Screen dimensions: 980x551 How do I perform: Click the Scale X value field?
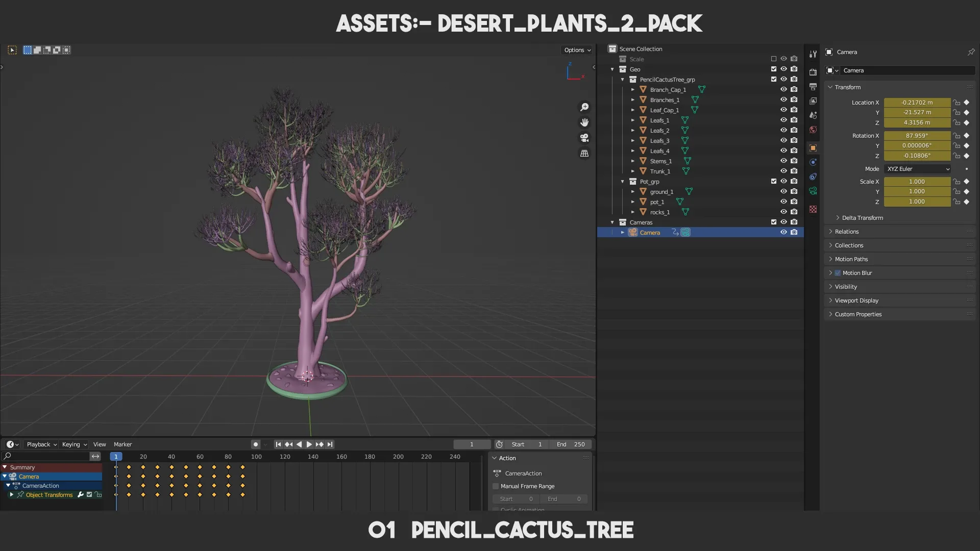[x=917, y=182]
